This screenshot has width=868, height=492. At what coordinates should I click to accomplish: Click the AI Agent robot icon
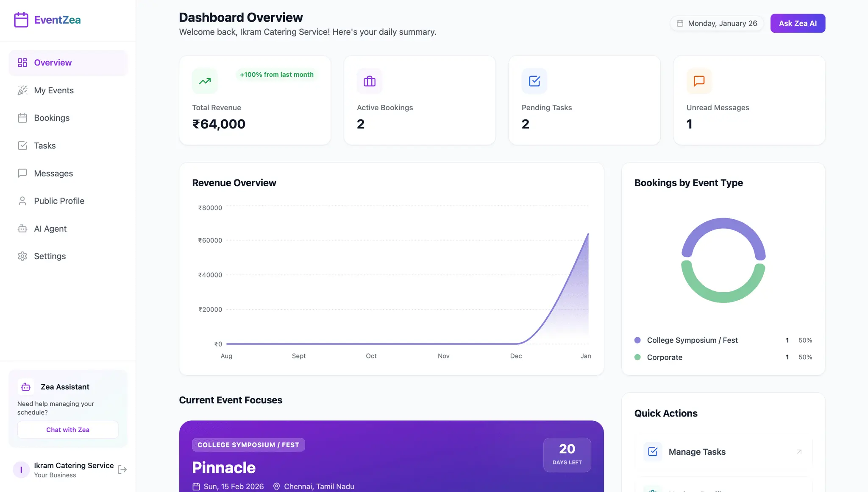click(x=22, y=229)
